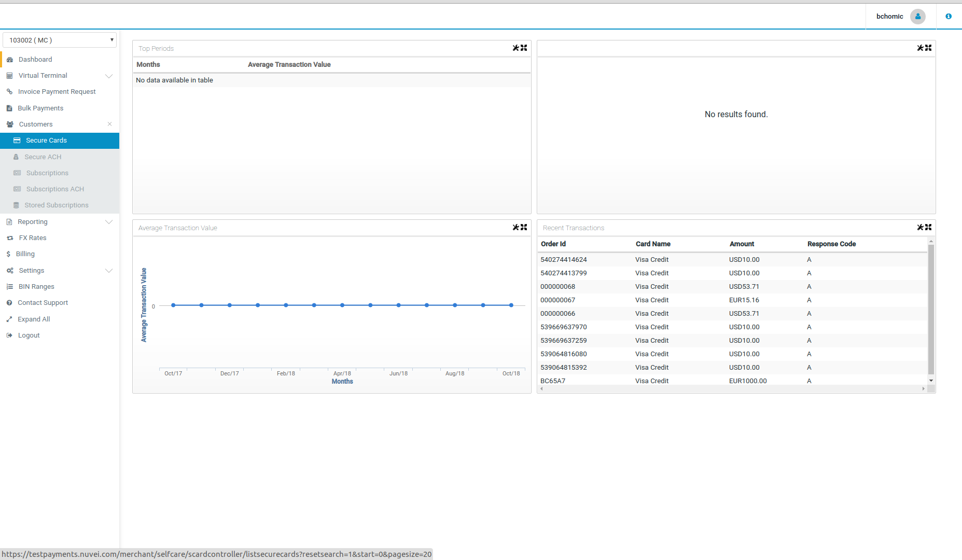Expand the Average Transaction Value chart panel

point(524,227)
